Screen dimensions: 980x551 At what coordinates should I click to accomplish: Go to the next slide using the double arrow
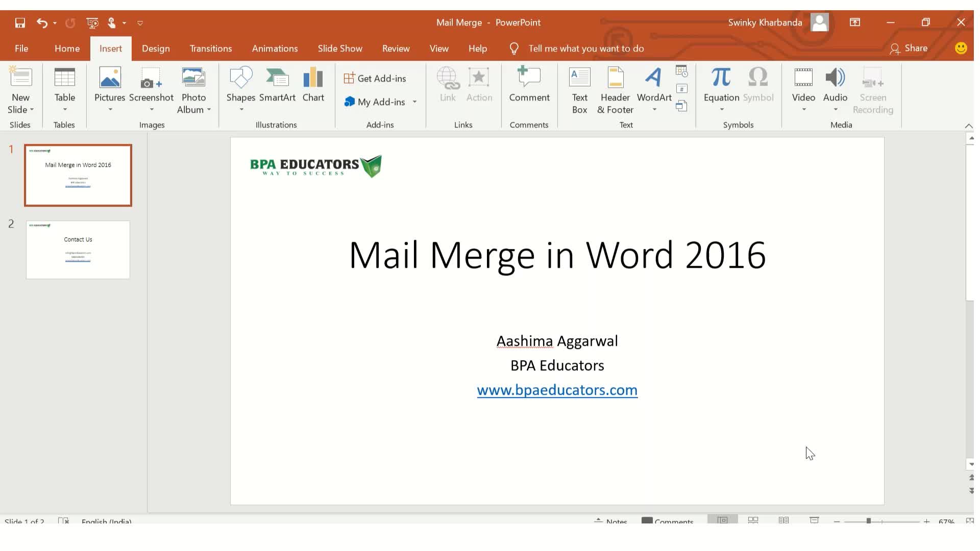pos(970,490)
